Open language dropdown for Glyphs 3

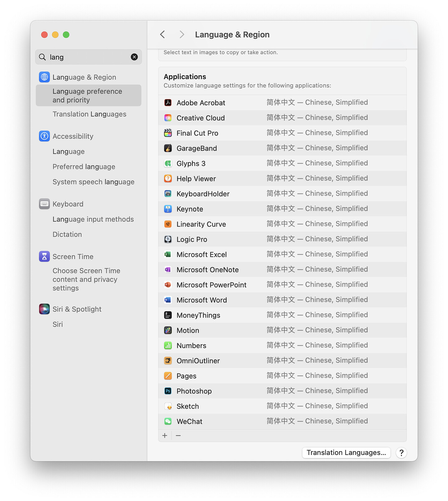click(x=317, y=163)
